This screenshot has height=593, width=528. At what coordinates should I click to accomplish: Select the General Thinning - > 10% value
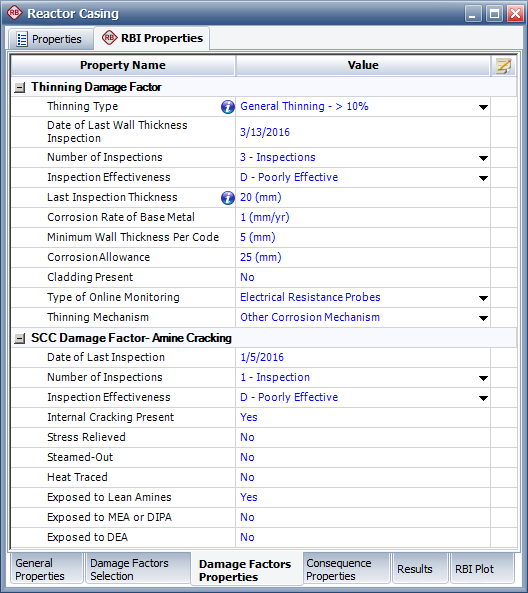(304, 107)
